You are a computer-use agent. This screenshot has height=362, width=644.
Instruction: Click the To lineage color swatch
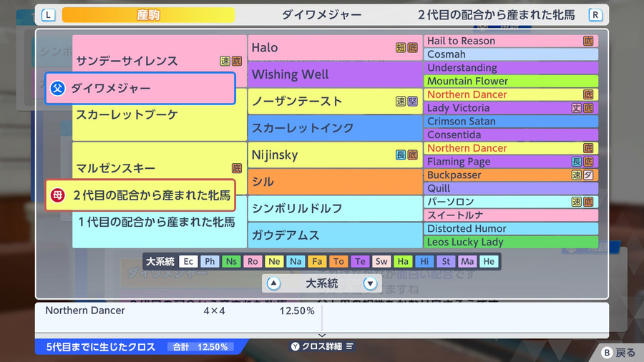338,261
